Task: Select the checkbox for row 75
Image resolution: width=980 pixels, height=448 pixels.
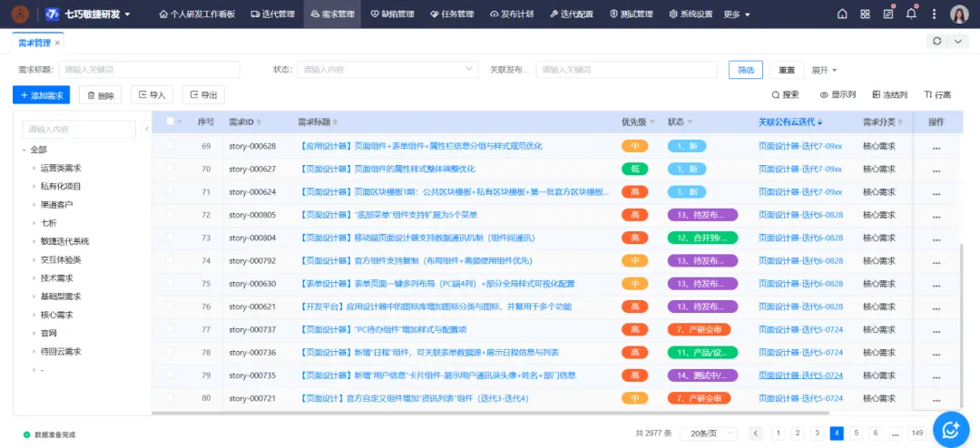Action: pos(170,283)
